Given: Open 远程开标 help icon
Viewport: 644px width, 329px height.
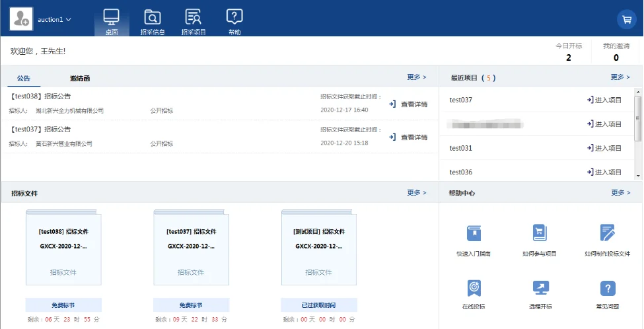Looking at the screenshot, I should (x=540, y=287).
